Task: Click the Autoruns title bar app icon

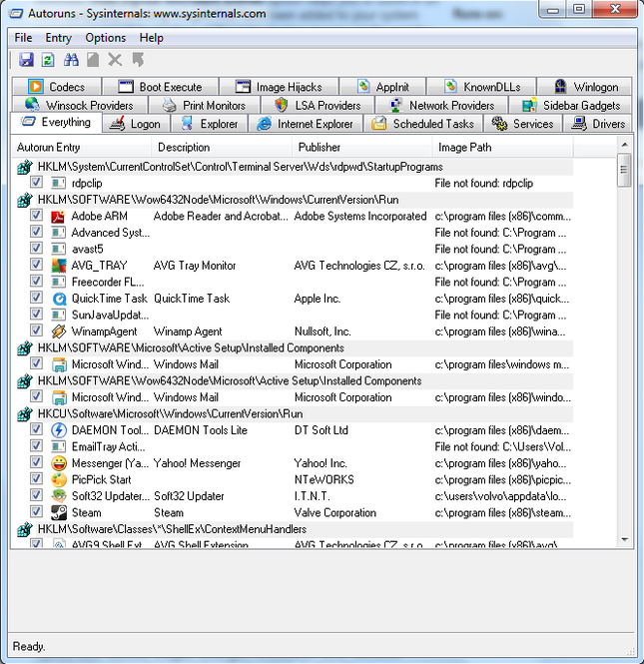Action: pos(17,14)
